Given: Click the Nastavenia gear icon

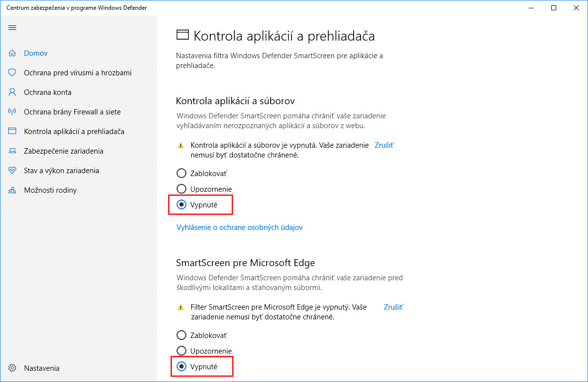Looking at the screenshot, I should [x=12, y=368].
